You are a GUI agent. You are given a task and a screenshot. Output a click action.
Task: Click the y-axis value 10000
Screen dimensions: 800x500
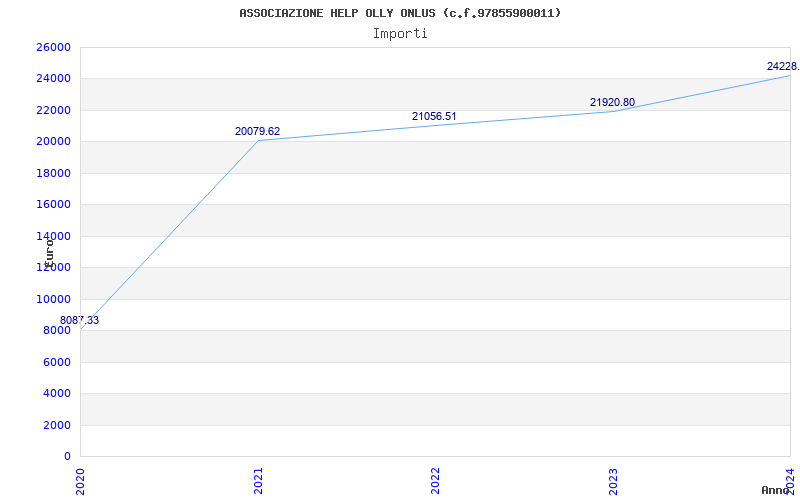(x=53, y=299)
